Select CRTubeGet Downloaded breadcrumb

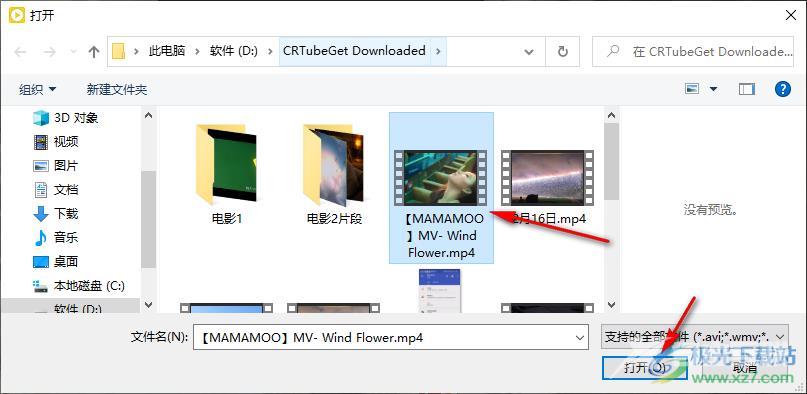(x=354, y=51)
